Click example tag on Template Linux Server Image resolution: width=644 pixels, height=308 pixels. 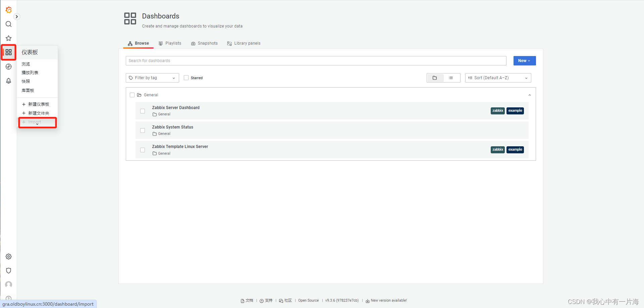[515, 150]
